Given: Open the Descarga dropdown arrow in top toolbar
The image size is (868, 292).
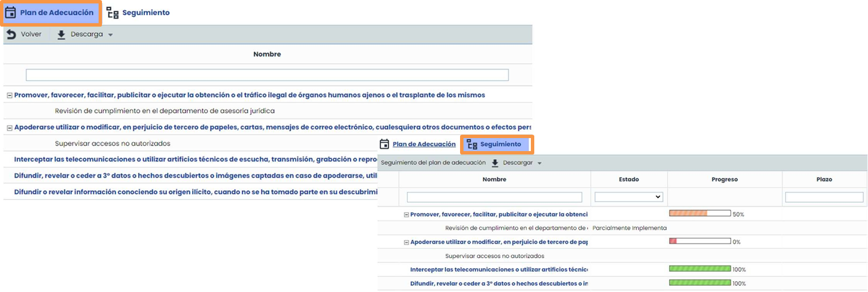Looking at the screenshot, I should [x=110, y=35].
